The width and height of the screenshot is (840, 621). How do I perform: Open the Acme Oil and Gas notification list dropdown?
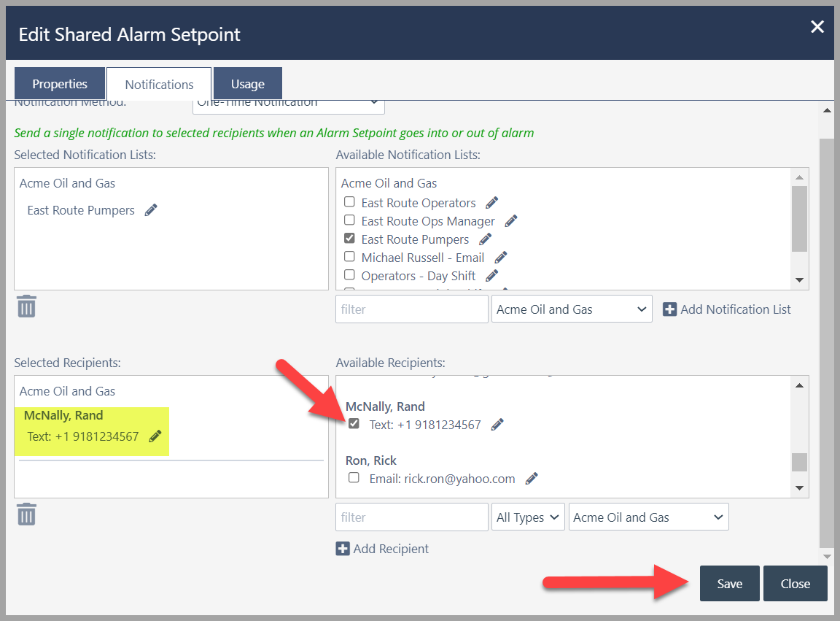tap(572, 309)
